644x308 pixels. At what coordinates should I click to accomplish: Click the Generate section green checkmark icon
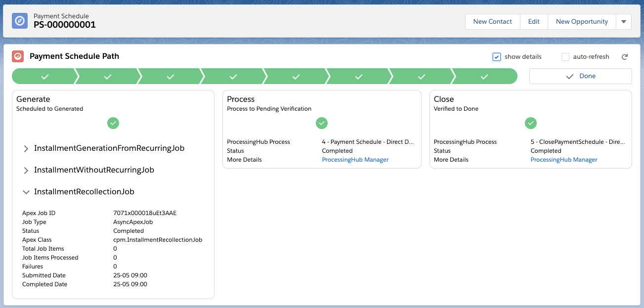pyautogui.click(x=113, y=123)
